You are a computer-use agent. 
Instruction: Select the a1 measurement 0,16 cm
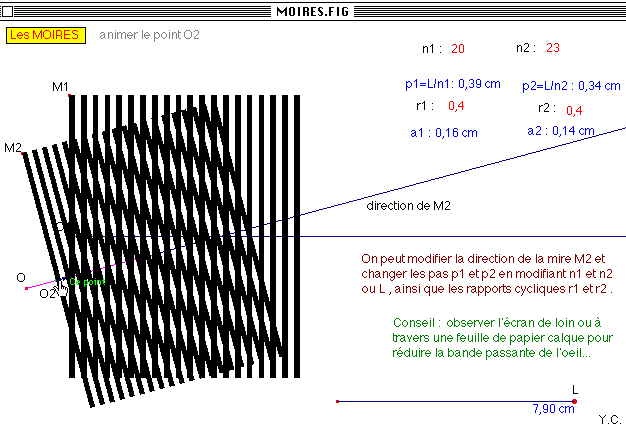point(457,133)
